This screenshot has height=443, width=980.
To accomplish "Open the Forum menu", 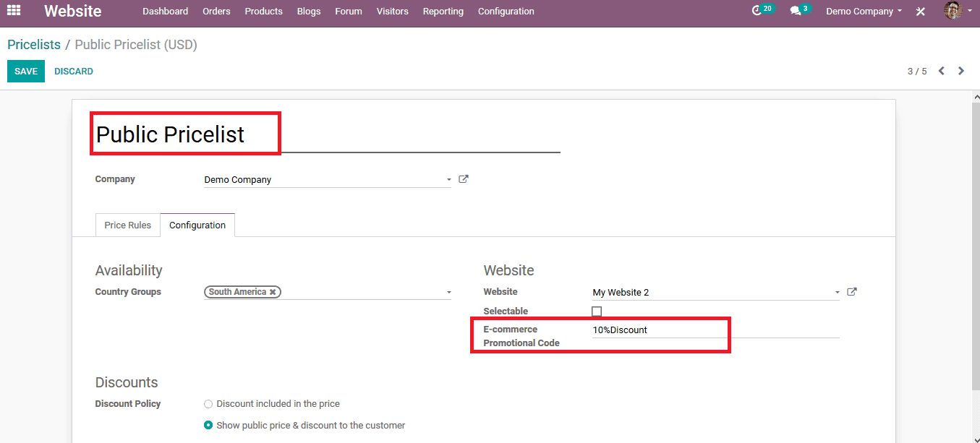I will point(349,12).
